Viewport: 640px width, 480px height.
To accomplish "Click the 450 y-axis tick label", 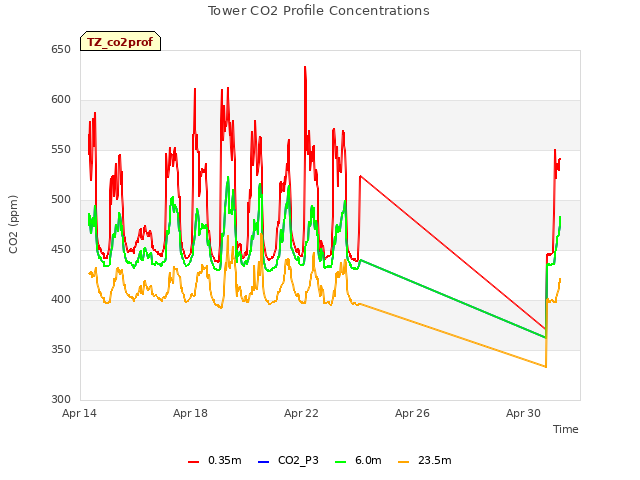I will (61, 249).
